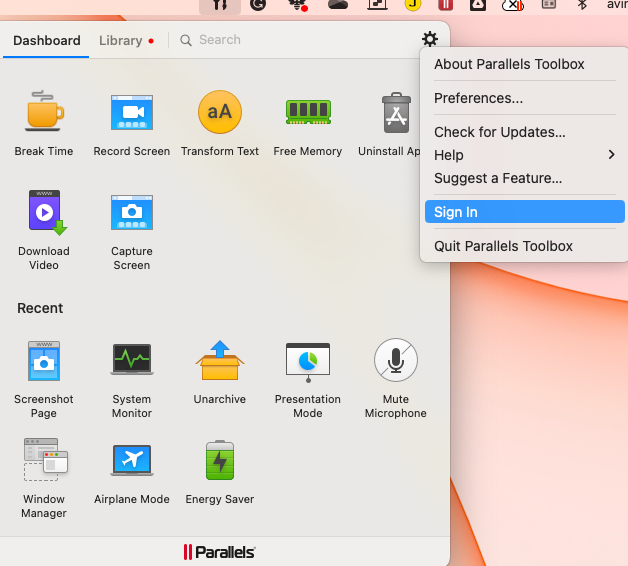Turn on Energy Saver

tap(219, 460)
